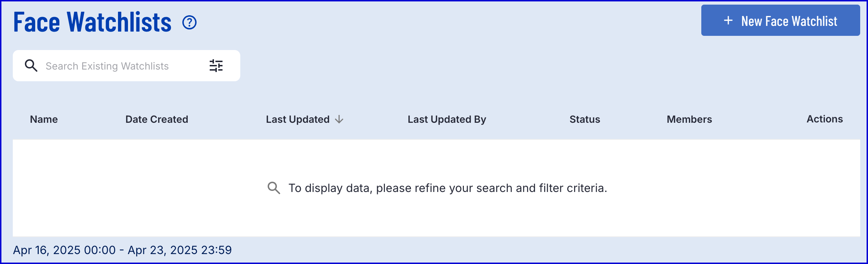Sort by the Last Updated By column
This screenshot has height=264, width=868.
pyautogui.click(x=447, y=120)
